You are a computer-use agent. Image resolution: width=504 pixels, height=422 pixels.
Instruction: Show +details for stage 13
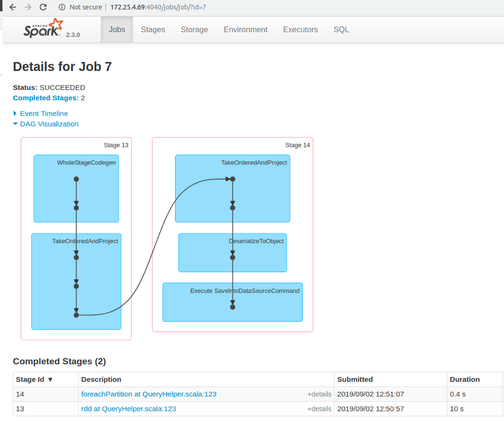tap(319, 409)
